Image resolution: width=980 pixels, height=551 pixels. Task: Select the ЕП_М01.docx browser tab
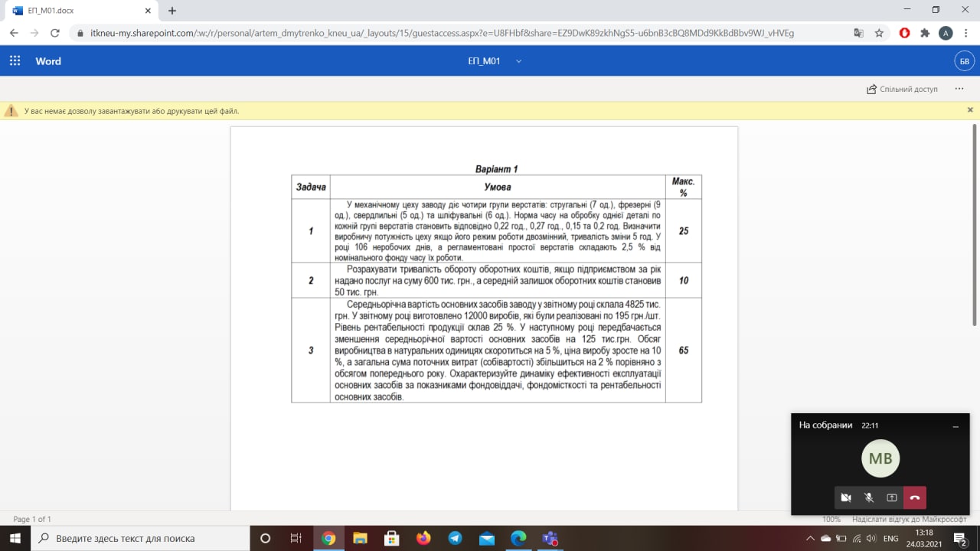click(80, 11)
